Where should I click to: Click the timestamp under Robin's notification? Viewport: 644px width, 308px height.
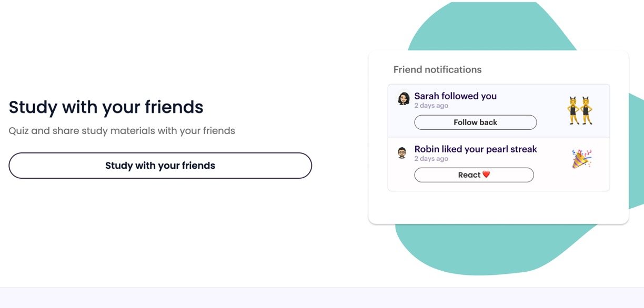(431, 159)
